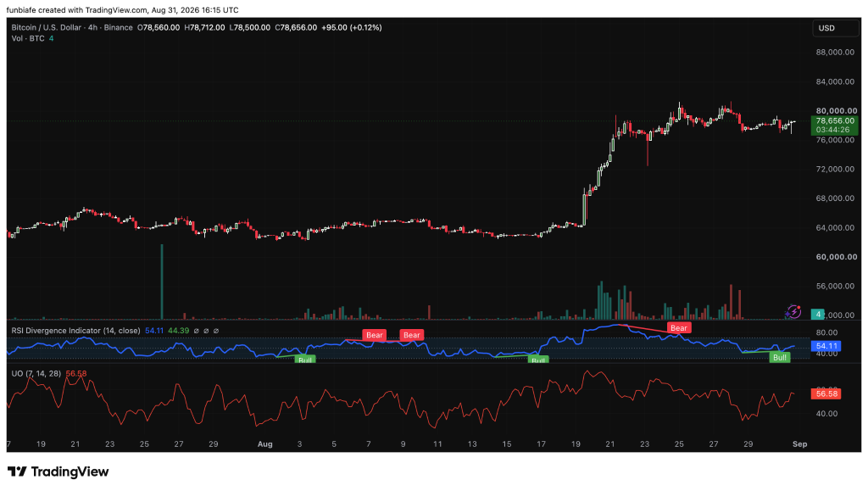This screenshot has height=491, width=868.
Task: Click the low value L78,500.00
Action: 250,28
